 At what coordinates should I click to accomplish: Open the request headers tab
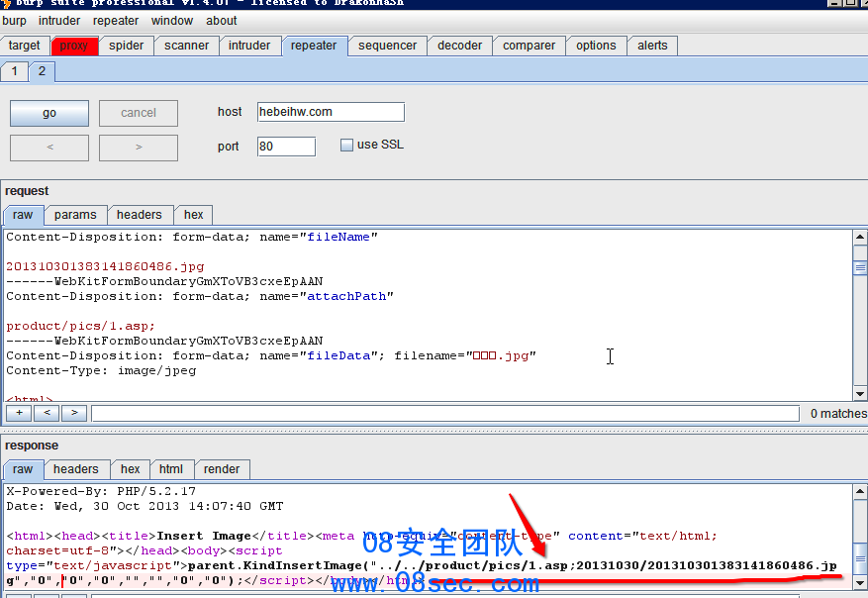pyautogui.click(x=139, y=215)
